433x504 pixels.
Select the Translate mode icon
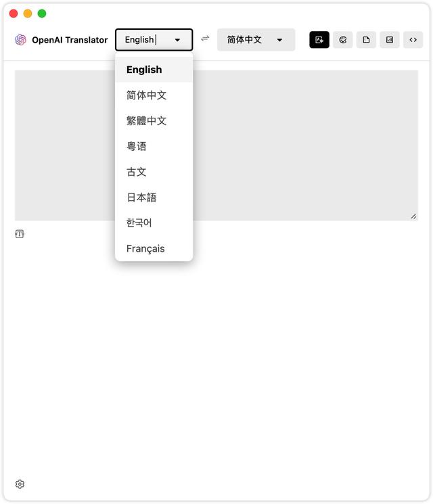(x=319, y=40)
